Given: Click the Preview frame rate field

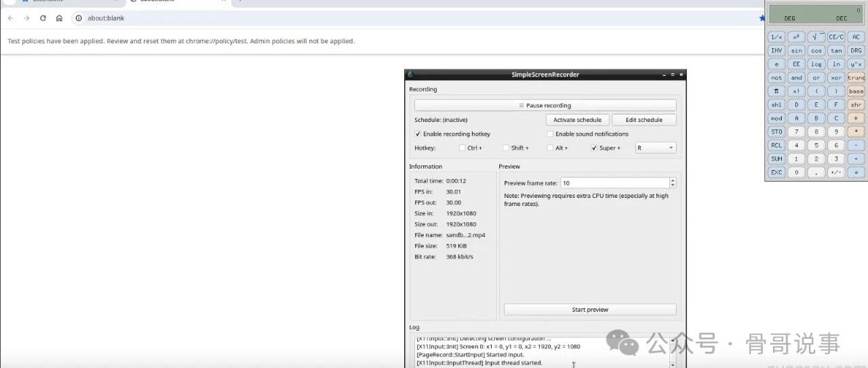Looking at the screenshot, I should 614,183.
